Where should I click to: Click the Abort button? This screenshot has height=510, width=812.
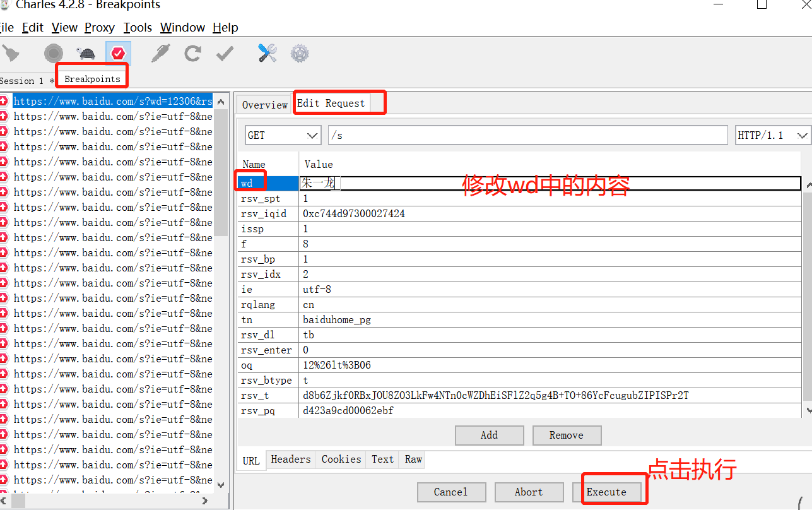pyautogui.click(x=529, y=492)
